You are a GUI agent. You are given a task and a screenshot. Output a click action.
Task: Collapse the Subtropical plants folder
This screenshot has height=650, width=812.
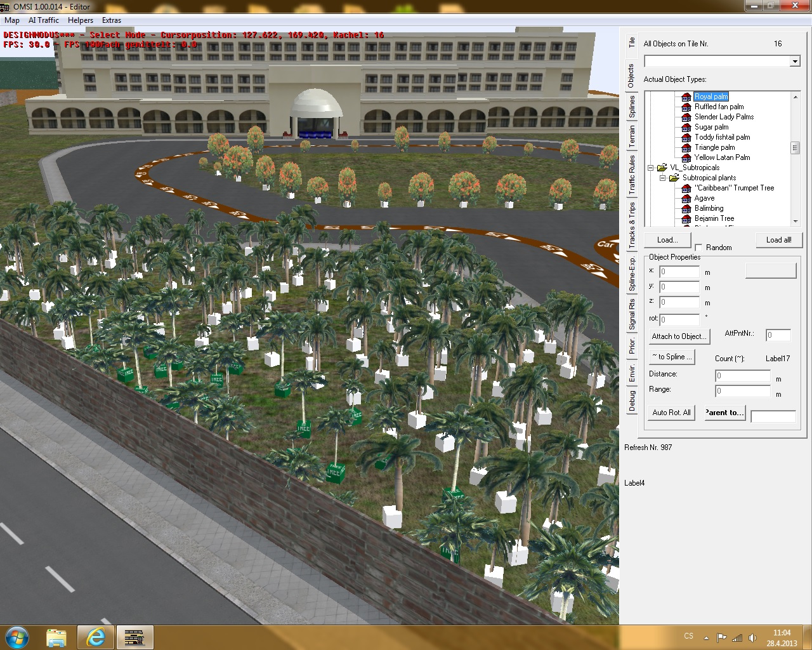coord(662,178)
